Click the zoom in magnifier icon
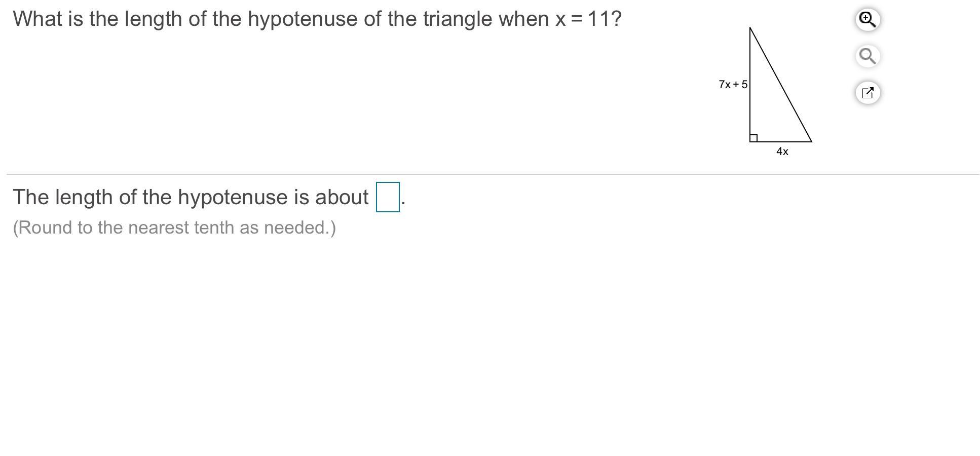 pyautogui.click(x=868, y=19)
